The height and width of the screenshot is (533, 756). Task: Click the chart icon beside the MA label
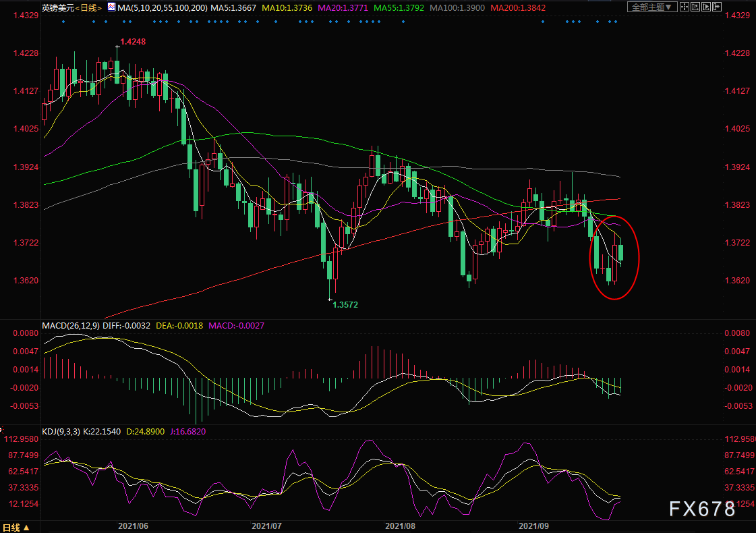(113, 7)
